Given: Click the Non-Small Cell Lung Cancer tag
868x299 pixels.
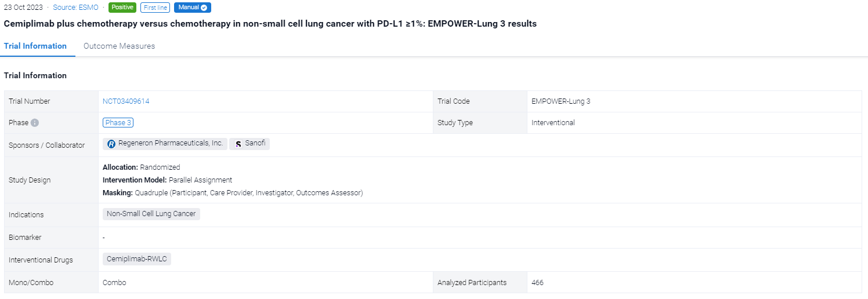Looking at the screenshot, I should click(x=151, y=214).
